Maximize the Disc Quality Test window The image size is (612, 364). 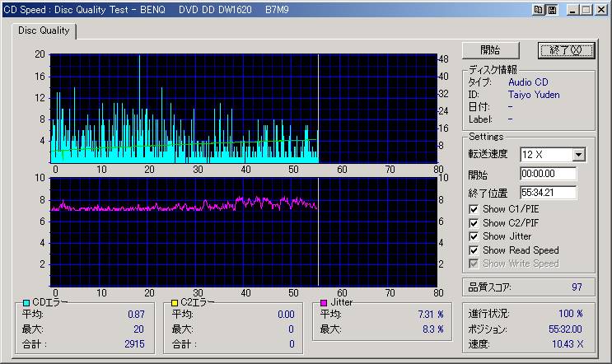[x=585, y=10]
